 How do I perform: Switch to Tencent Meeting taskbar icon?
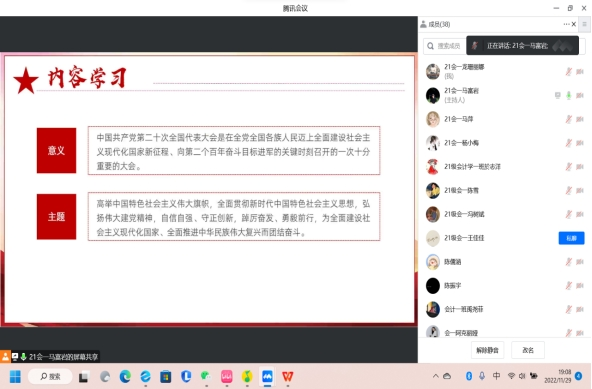point(267,377)
